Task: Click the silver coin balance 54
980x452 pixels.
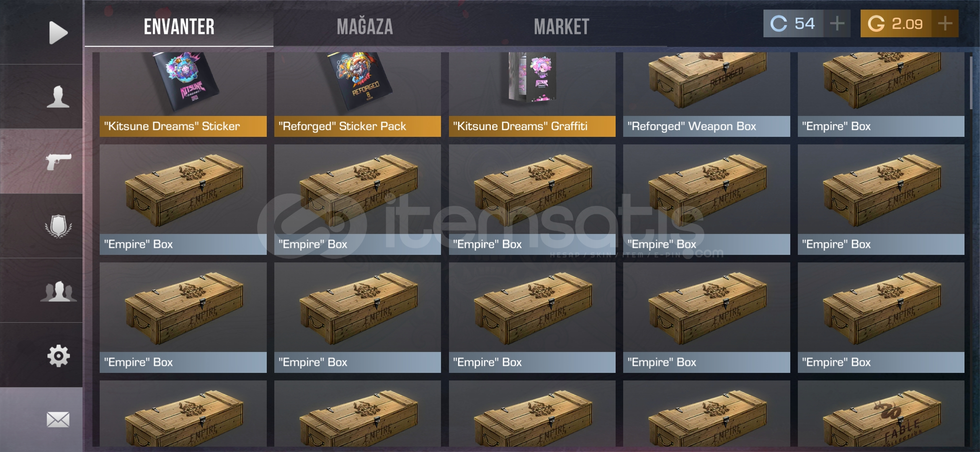Action: point(794,23)
